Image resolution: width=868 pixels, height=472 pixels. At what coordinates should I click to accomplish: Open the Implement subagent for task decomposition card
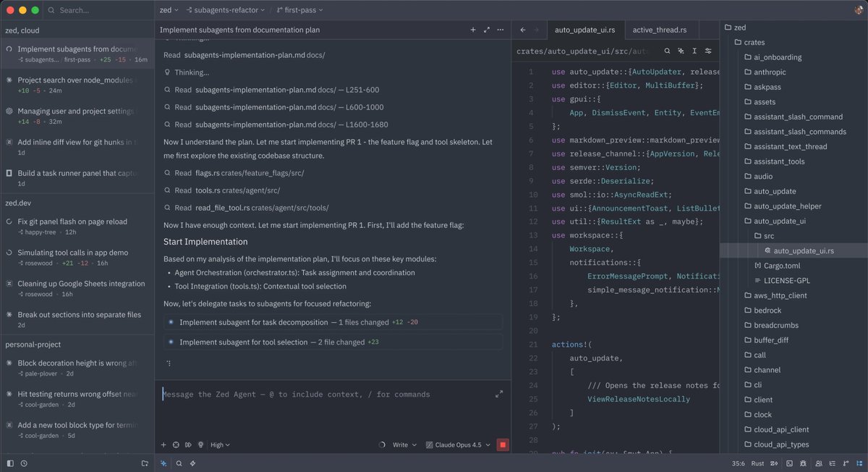pos(333,322)
